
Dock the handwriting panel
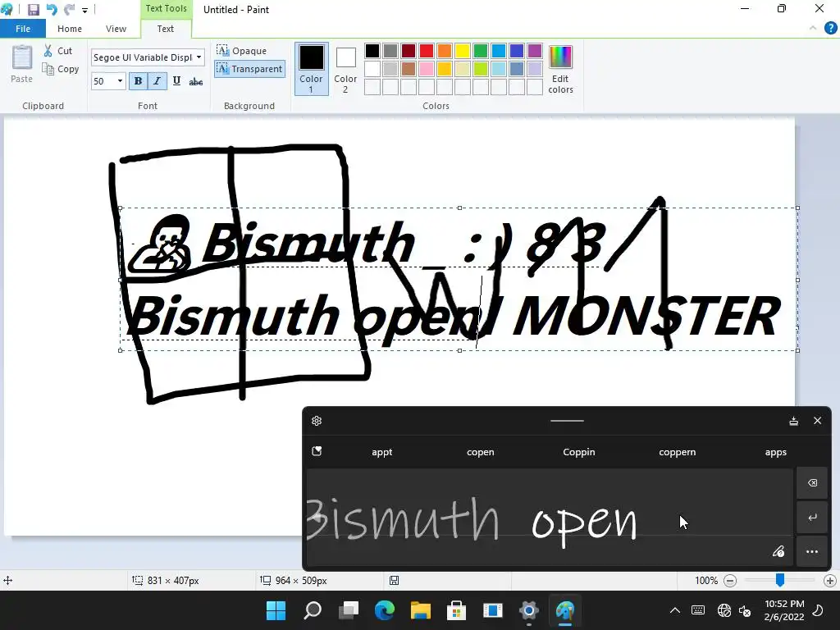(794, 421)
